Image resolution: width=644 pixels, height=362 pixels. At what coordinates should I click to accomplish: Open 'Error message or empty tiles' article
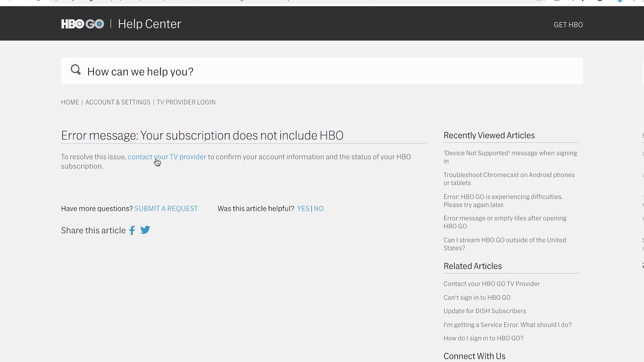[x=505, y=222]
